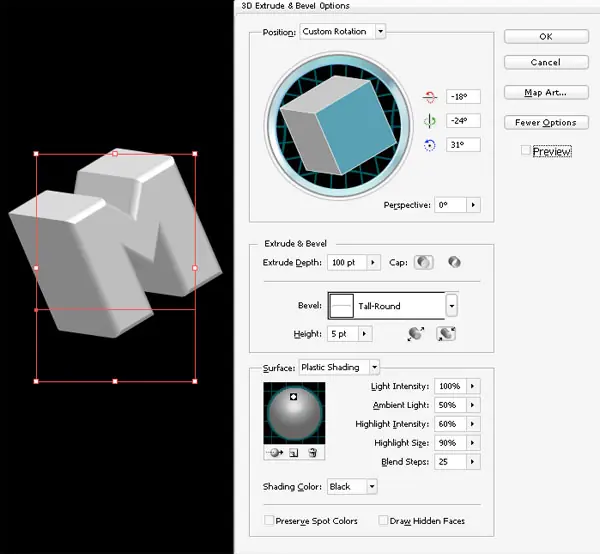The width and height of the screenshot is (600, 554).
Task: Expand the Ambient Light slider arrow
Action: [473, 405]
